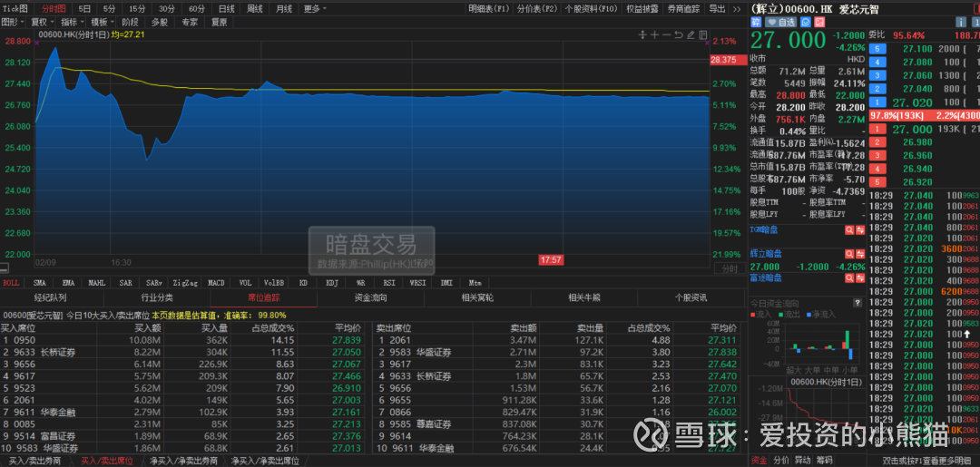This screenshot has width=980, height=467.
Task: Toggle the BOLL indicator
Action: pos(13,283)
